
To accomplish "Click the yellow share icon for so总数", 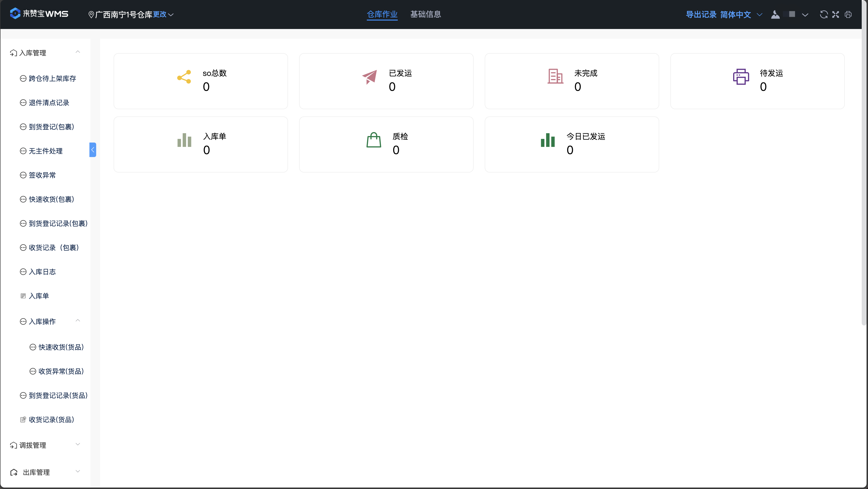I will [184, 77].
